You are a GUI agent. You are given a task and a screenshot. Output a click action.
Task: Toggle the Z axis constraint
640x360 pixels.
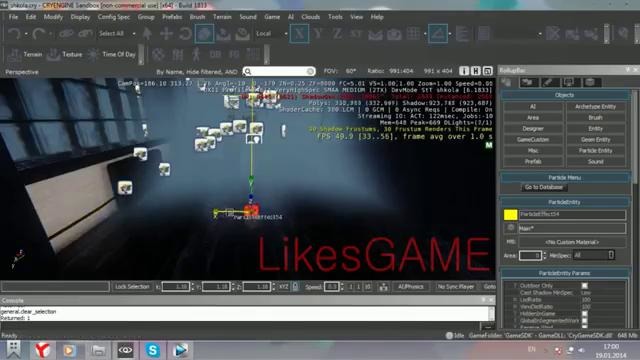337,33
